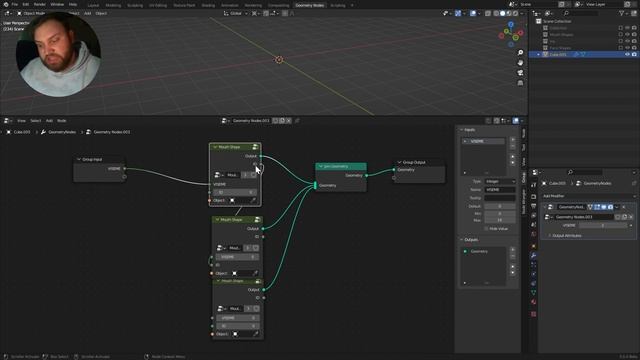Click the viewport zoom magnifier icon
Image resolution: width=640 pixels, height=360 pixels.
coord(520,53)
